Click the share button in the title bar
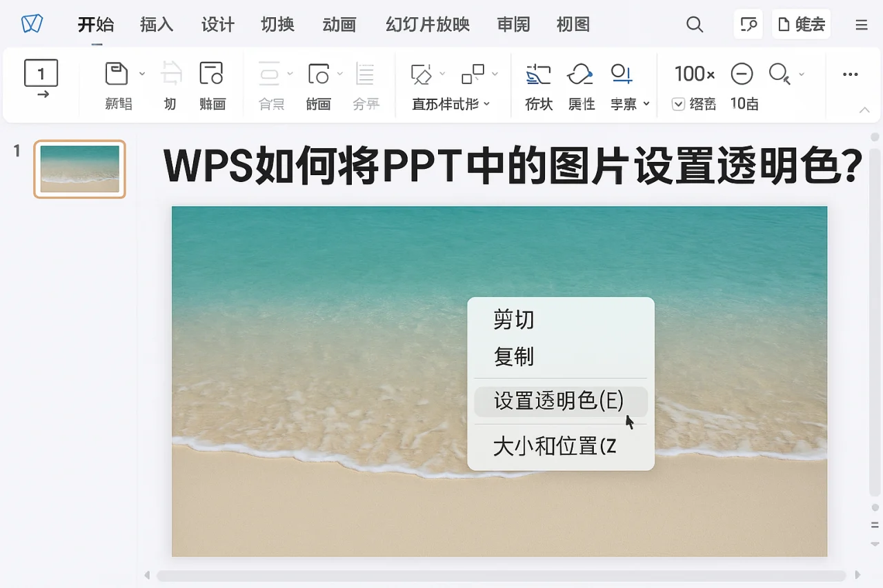This screenshot has width=883, height=588. 800,23
